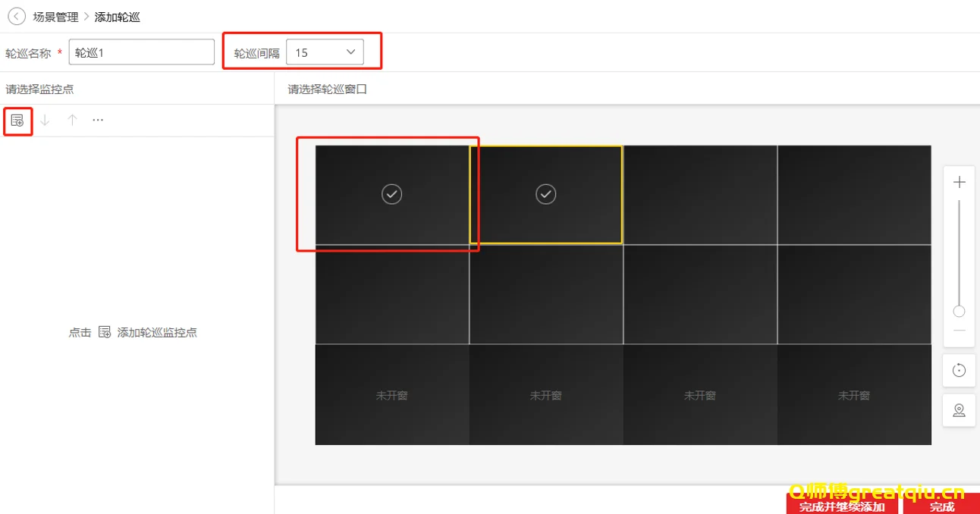Click the camera icon below reset
980x514 pixels.
pos(959,410)
